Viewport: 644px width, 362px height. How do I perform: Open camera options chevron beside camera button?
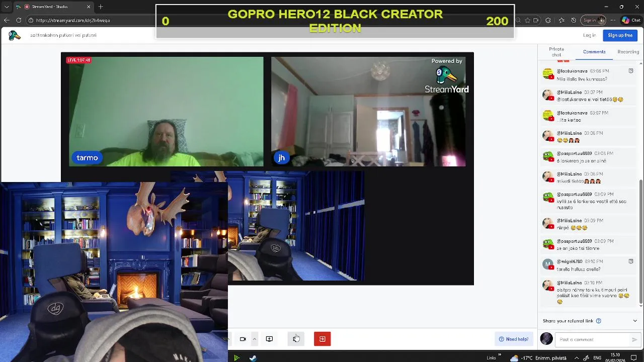click(255, 339)
